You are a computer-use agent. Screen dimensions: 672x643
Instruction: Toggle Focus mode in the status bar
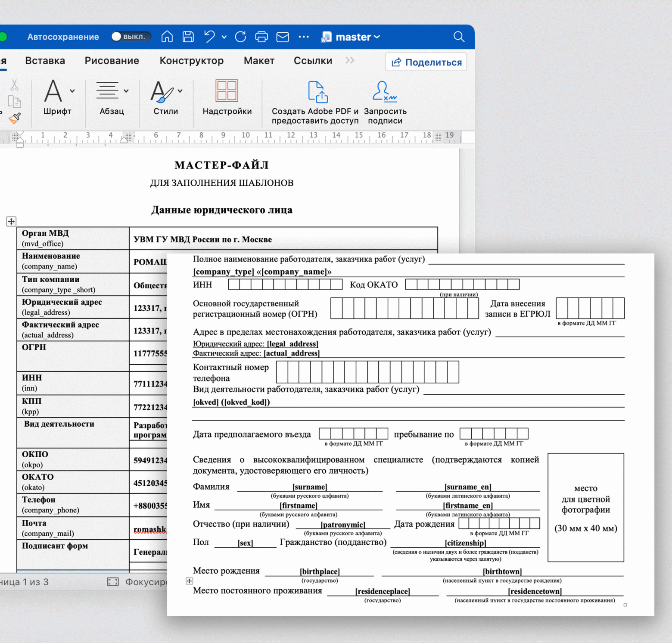point(113,582)
